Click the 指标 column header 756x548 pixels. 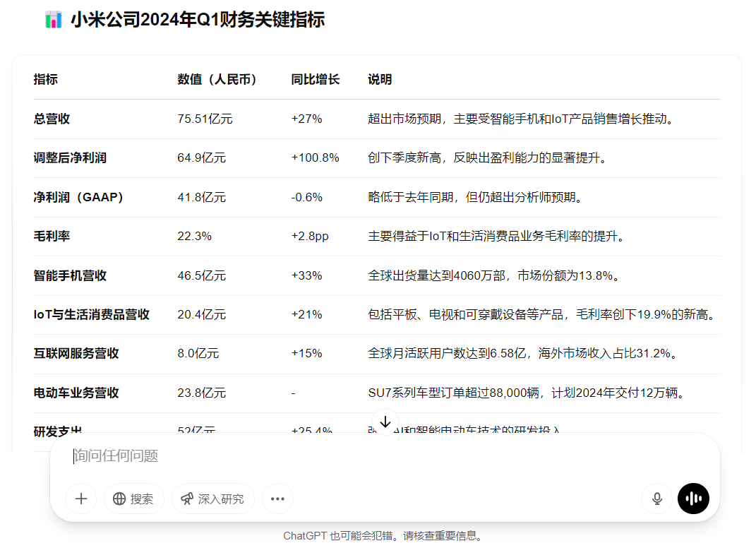pyautogui.click(x=46, y=80)
